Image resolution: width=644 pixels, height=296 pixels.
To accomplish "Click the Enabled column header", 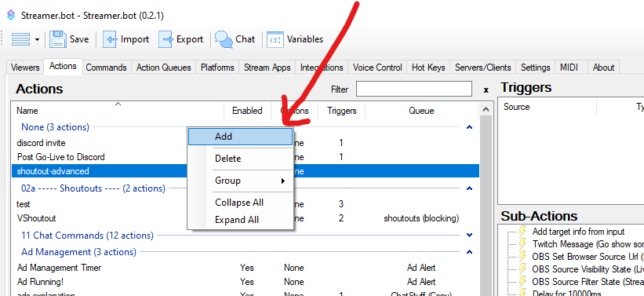I will (x=247, y=111).
